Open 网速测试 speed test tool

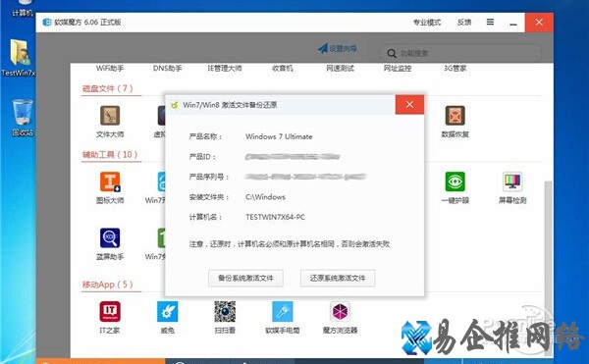point(340,69)
